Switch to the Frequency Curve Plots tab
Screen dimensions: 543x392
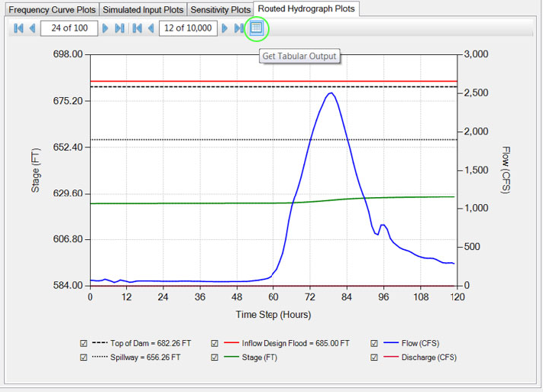[x=52, y=10]
